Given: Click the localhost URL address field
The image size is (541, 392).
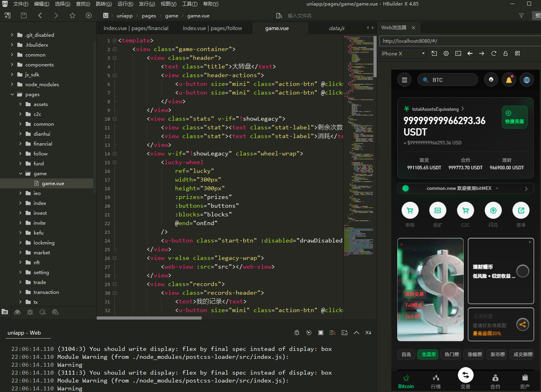Looking at the screenshot, I should pyautogui.click(x=455, y=41).
